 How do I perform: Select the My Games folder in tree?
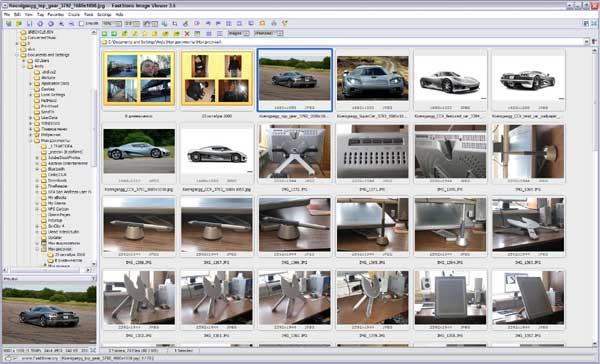point(57,203)
